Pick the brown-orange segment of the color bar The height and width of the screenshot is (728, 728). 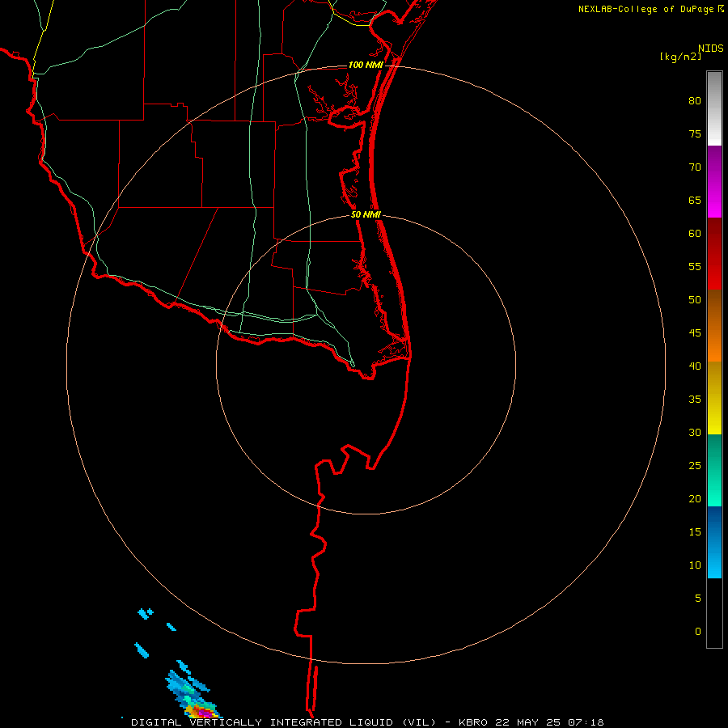click(714, 325)
